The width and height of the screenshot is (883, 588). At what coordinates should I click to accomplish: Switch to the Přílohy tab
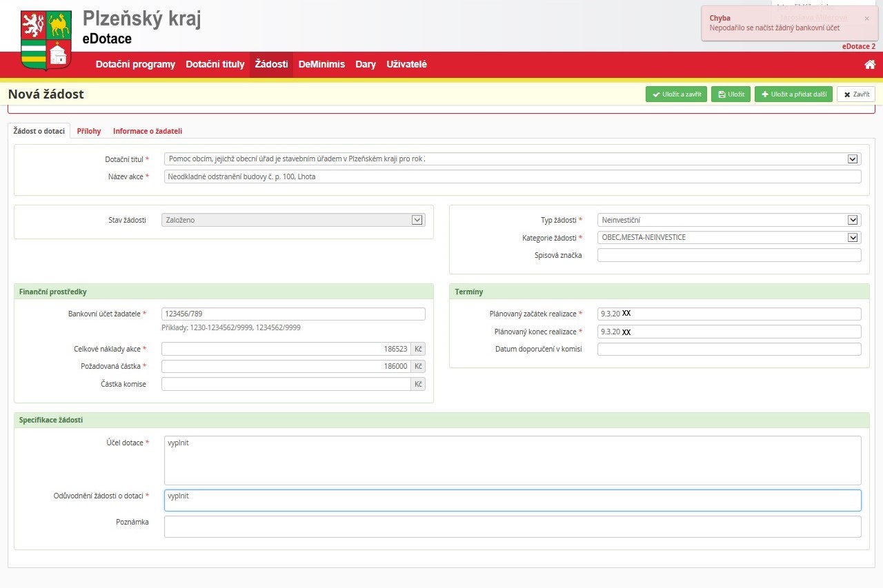(x=89, y=131)
